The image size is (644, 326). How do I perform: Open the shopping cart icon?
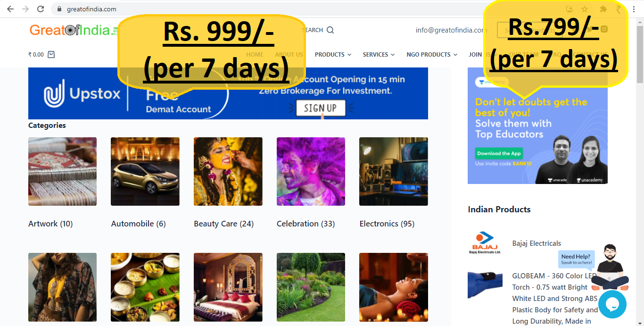(51, 54)
